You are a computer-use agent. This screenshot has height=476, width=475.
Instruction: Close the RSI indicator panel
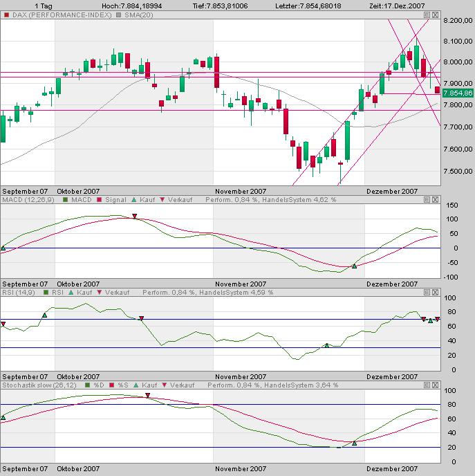click(x=435, y=293)
